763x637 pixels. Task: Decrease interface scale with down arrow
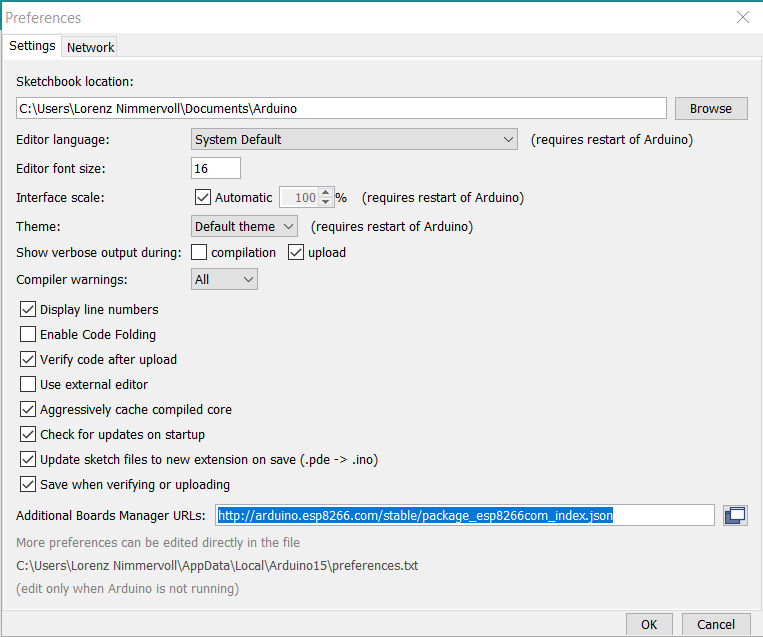click(326, 202)
